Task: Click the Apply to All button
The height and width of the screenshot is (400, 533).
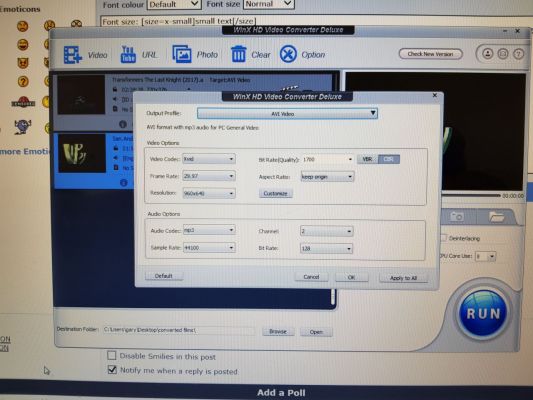Action: coord(403,278)
